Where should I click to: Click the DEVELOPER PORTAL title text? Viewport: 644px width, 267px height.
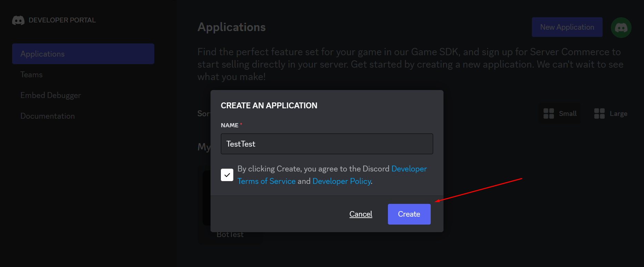(x=62, y=20)
